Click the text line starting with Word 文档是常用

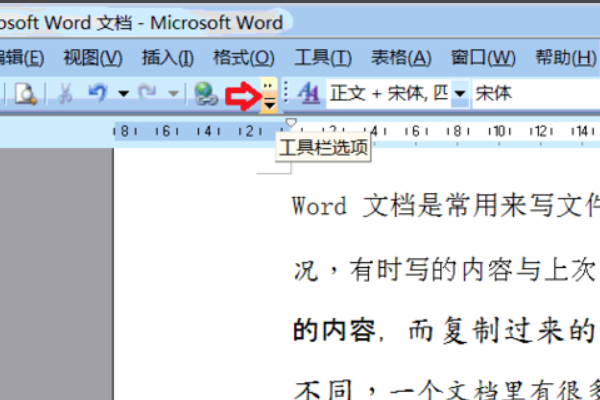tap(446, 206)
